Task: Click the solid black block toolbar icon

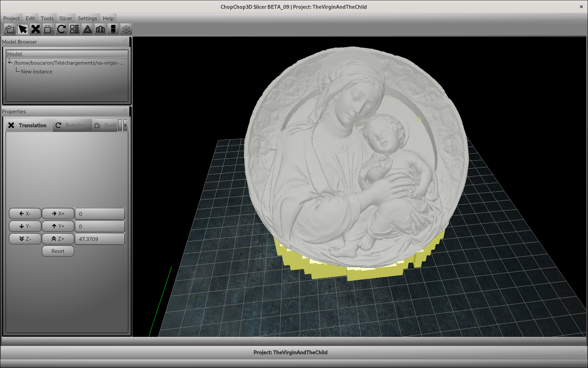Action: tap(113, 29)
